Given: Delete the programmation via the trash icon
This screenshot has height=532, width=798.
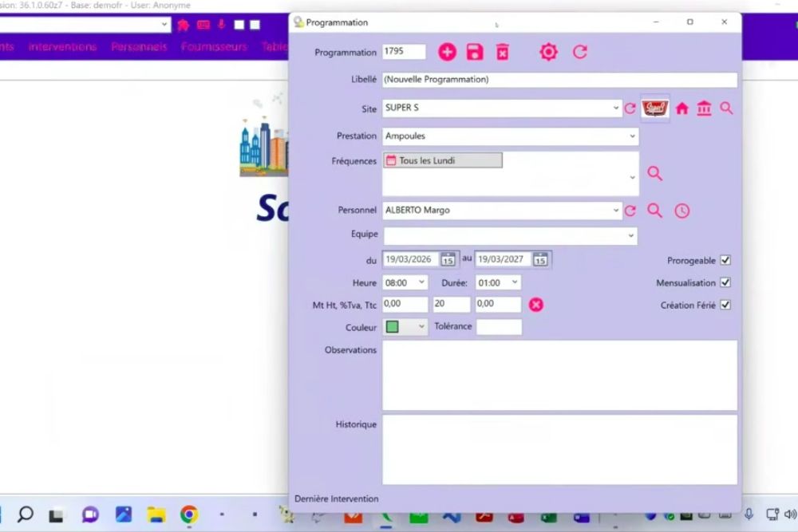Looking at the screenshot, I should [x=503, y=52].
